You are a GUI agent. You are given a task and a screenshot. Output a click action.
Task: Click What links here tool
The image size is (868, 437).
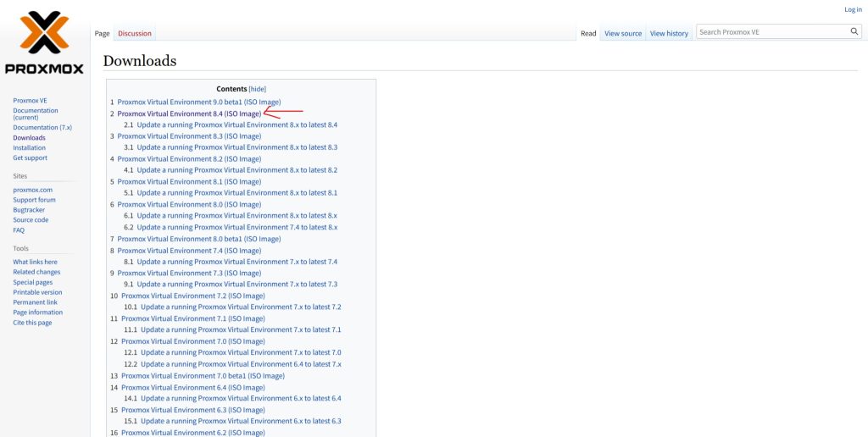tap(35, 262)
